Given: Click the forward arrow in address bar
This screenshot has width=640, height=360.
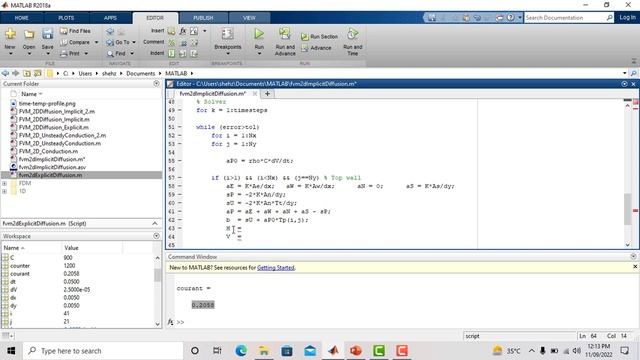Looking at the screenshot, I should tap(16, 73).
